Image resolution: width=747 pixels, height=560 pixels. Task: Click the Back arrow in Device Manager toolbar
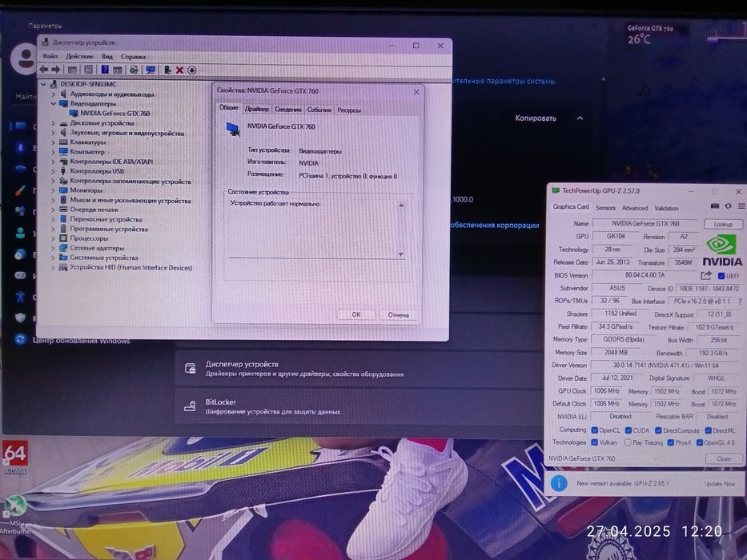click(x=44, y=70)
